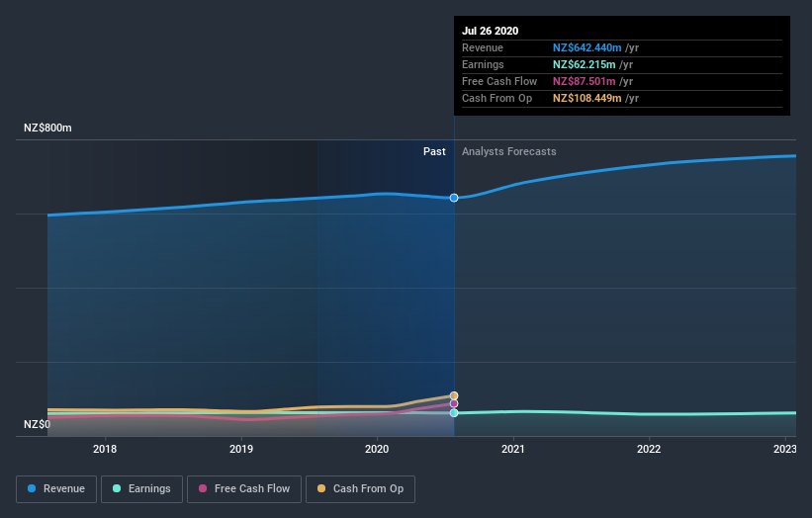
Task: Click the 2020 x-axis label
Action: point(377,449)
